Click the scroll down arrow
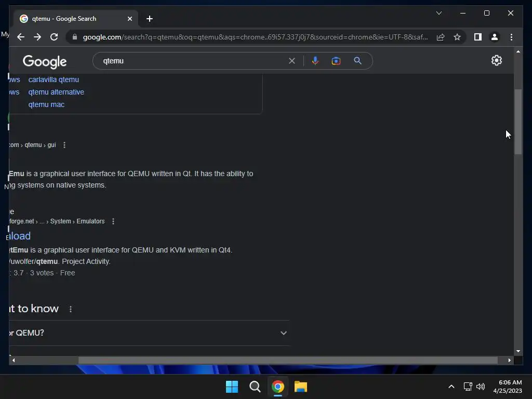The height and width of the screenshot is (399, 532). coord(518,351)
